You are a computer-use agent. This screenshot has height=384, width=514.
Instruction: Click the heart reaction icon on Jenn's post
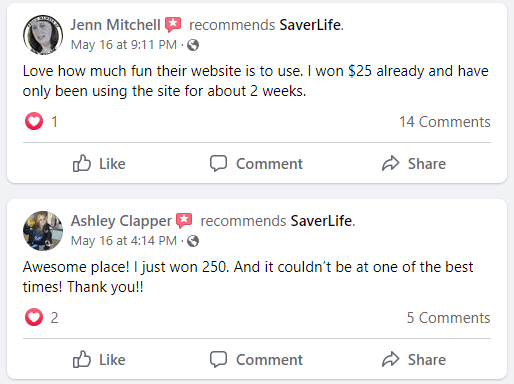click(34, 121)
